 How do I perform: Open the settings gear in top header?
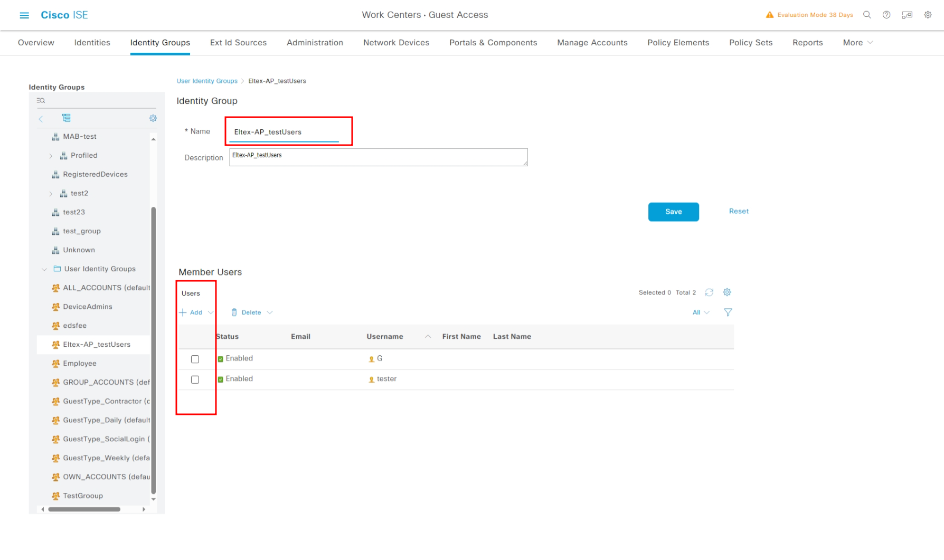[x=928, y=15]
